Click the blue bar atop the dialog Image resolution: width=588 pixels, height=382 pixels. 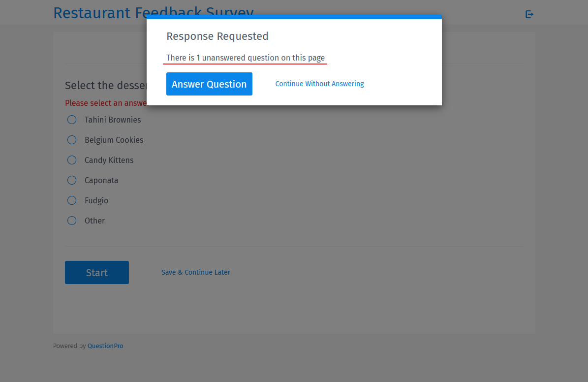pos(294,16)
